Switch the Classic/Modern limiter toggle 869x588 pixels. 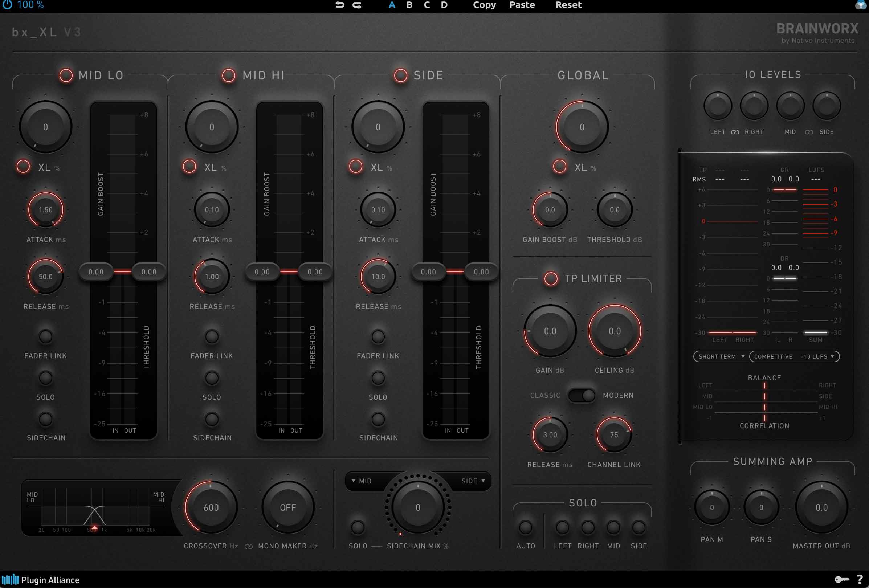[582, 396]
